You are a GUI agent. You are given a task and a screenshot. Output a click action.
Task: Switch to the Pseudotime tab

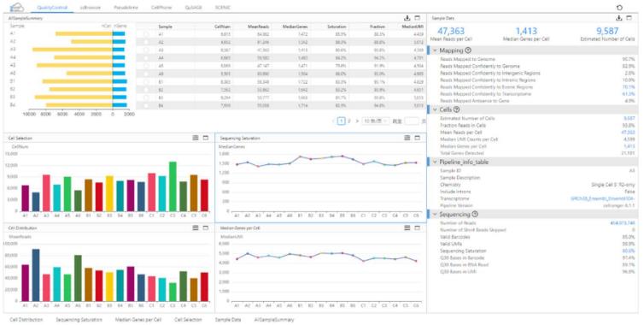coord(126,8)
